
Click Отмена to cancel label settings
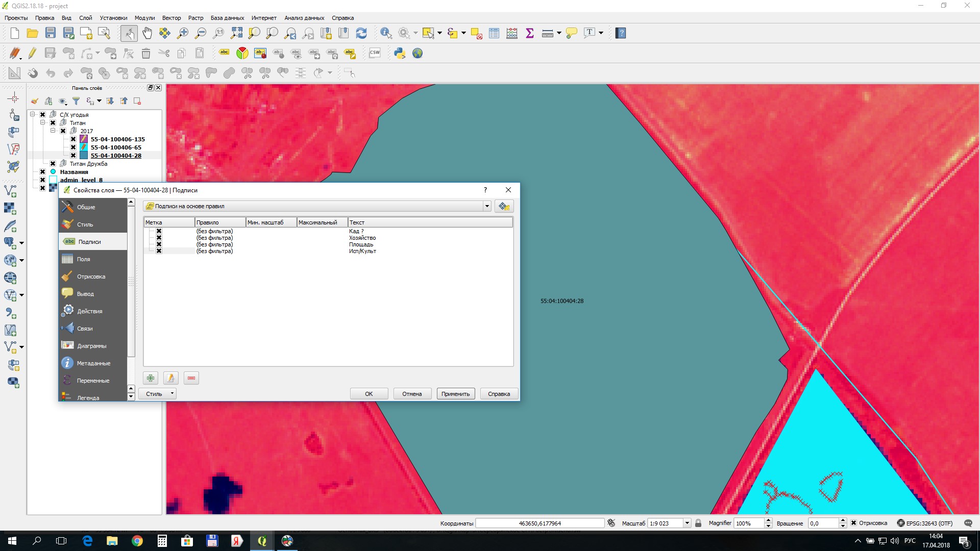click(411, 393)
